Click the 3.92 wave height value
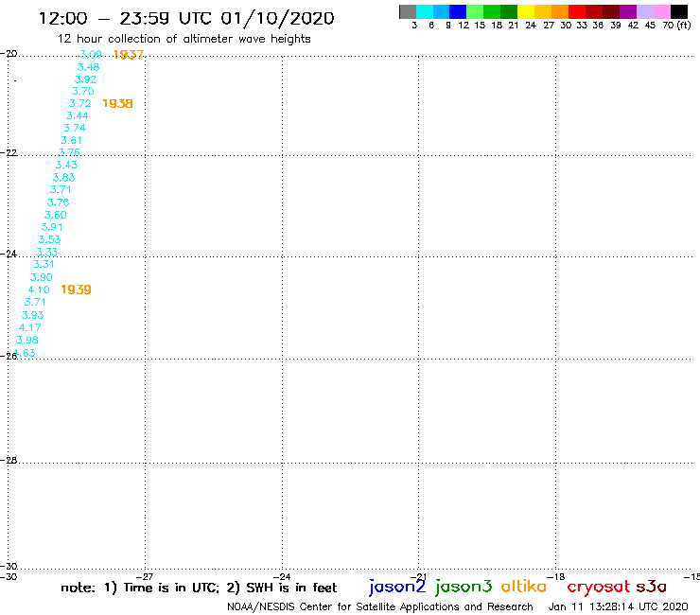 [x=86, y=79]
